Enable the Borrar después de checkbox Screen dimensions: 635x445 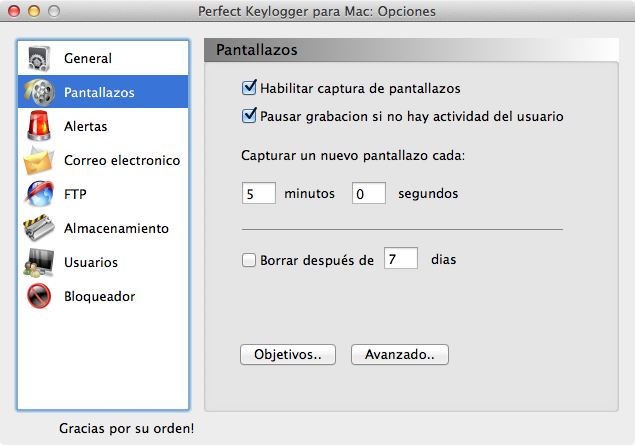click(x=249, y=260)
